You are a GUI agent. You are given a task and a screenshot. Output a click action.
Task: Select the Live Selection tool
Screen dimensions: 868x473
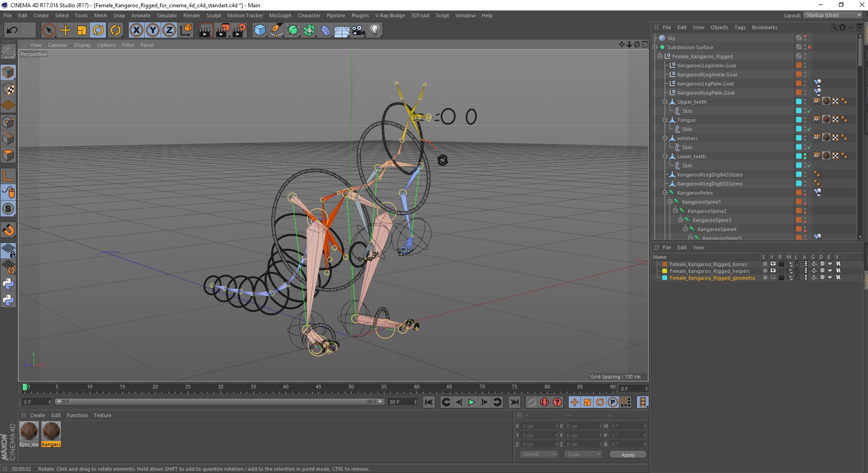pos(49,30)
